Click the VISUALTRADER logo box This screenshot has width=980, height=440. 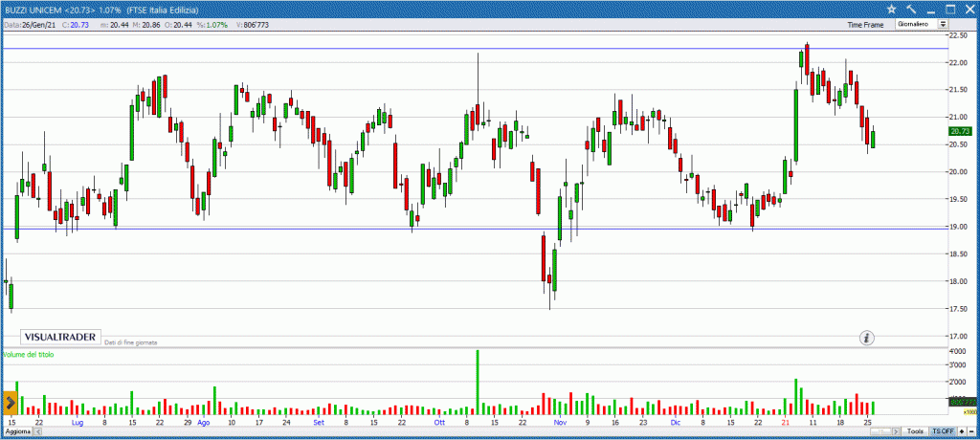[x=60, y=337]
